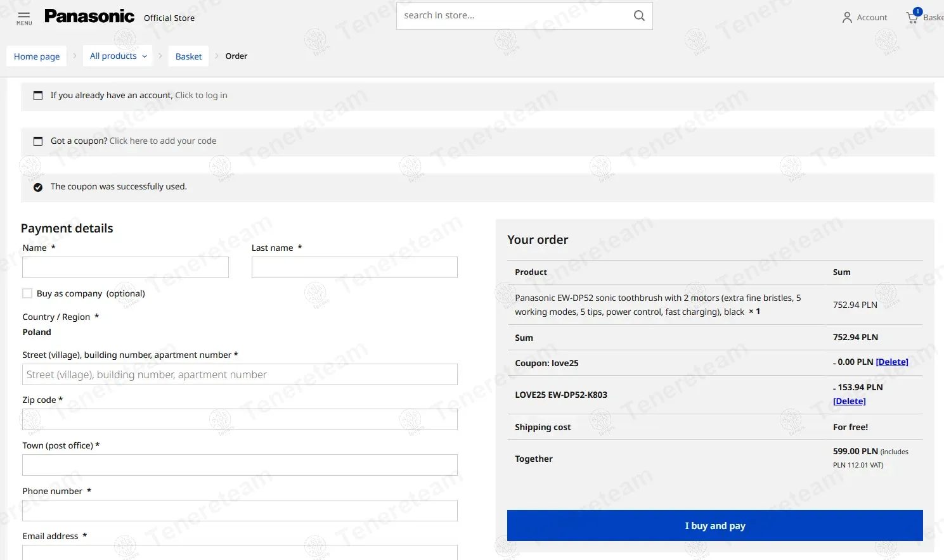
Task: Click the 'Your order' heading
Action: (538, 239)
